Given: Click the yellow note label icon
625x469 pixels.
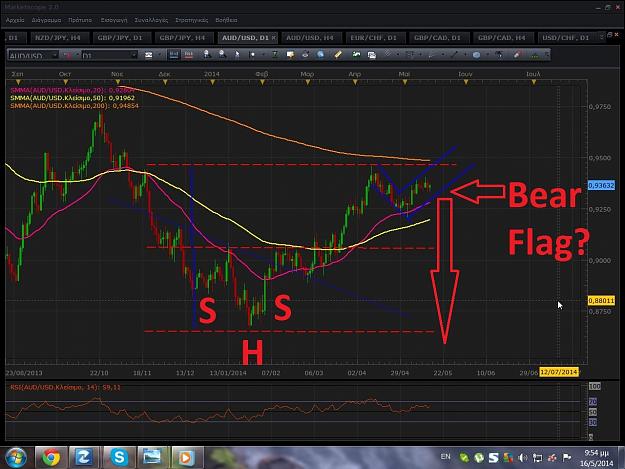Looking at the screenshot, I should [x=290, y=55].
